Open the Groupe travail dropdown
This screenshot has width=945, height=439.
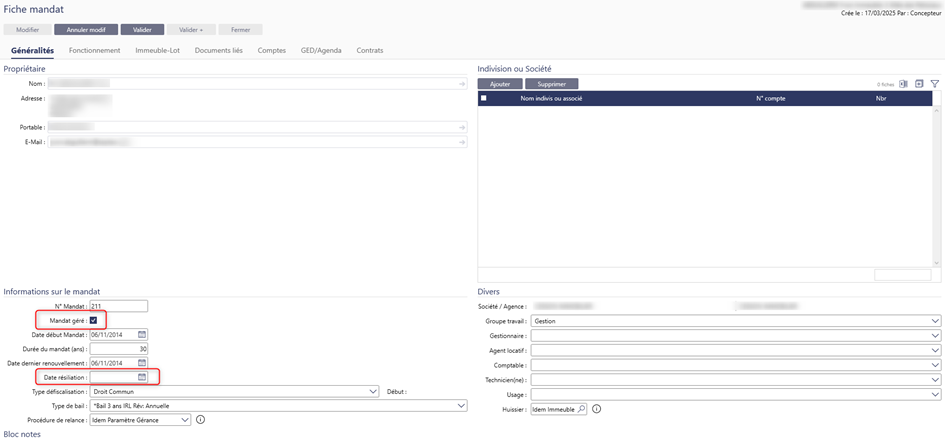pyautogui.click(x=935, y=321)
